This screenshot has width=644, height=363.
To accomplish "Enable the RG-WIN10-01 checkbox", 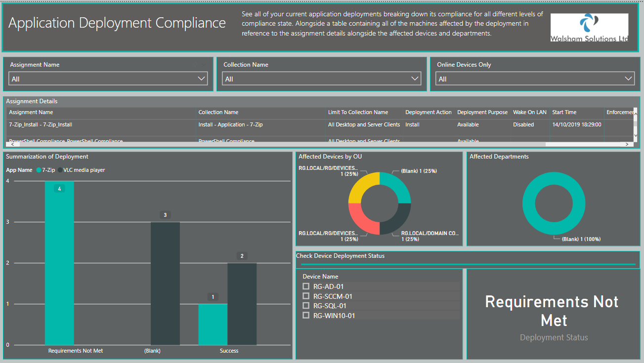I will coord(306,315).
